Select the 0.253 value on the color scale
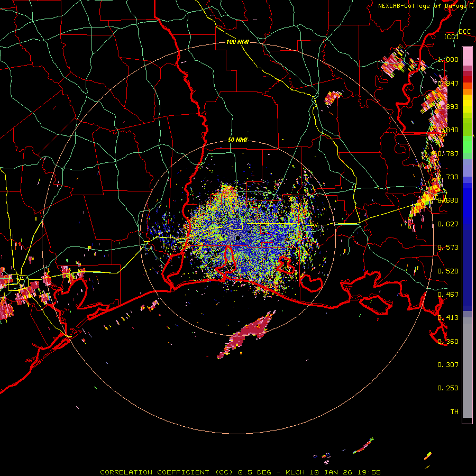This screenshot has height=476, width=476. click(x=448, y=388)
